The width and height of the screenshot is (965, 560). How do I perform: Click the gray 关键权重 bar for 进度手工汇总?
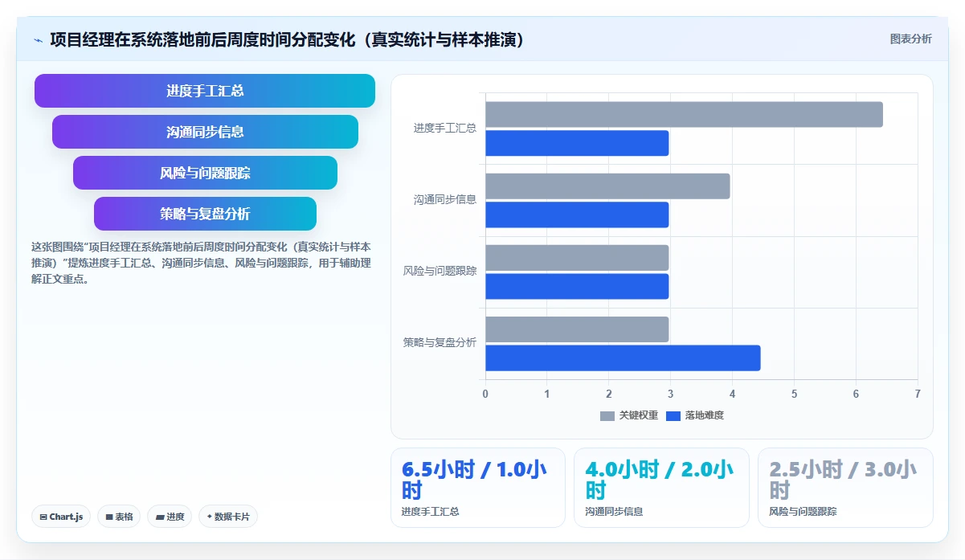[x=684, y=114]
